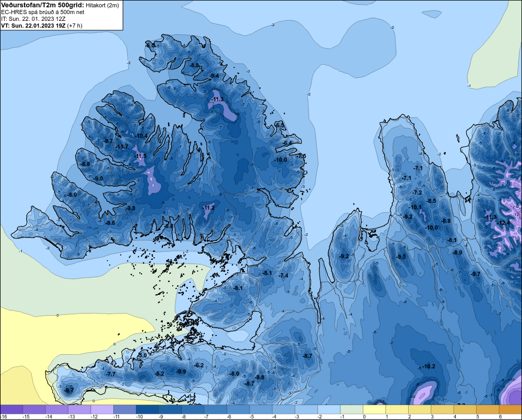This screenshot has height=420, width=522.
Task: Click legend swatch between 2 and 3
Action: [420, 410]
